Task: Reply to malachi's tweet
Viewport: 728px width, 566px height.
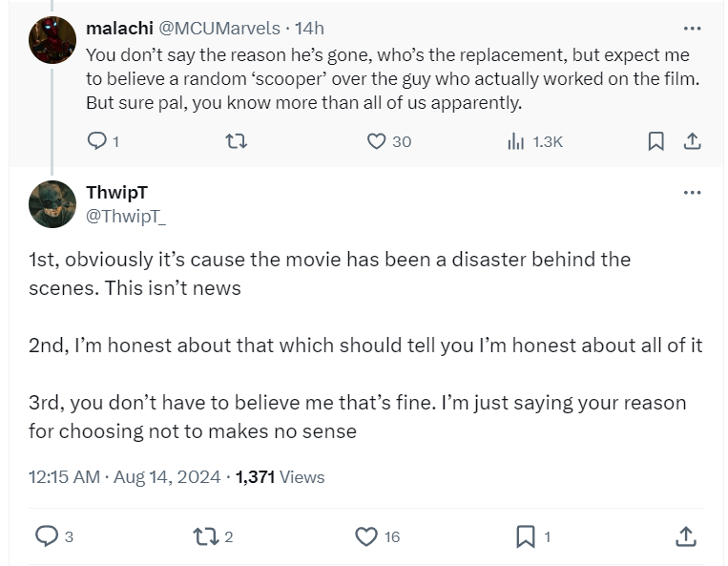Action: 97,141
